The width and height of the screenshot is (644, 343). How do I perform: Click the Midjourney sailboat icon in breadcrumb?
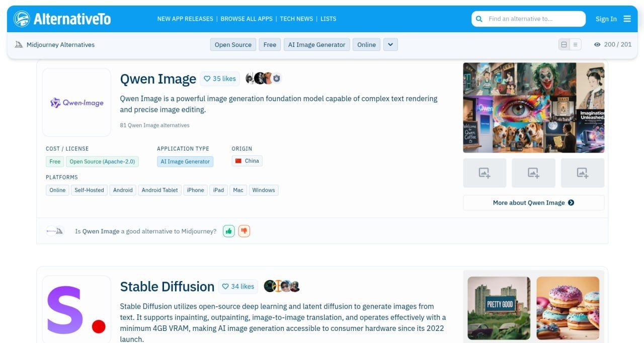[x=19, y=44]
